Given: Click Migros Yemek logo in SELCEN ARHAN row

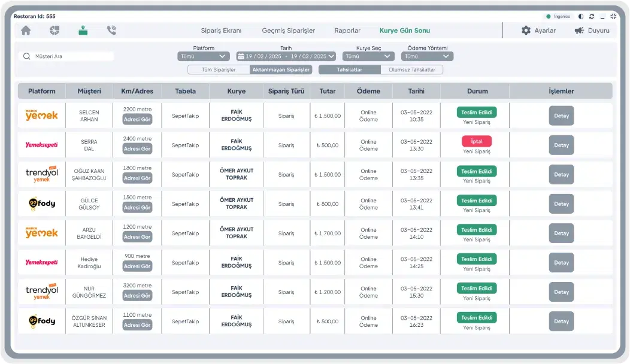Looking at the screenshot, I should 42,116.
